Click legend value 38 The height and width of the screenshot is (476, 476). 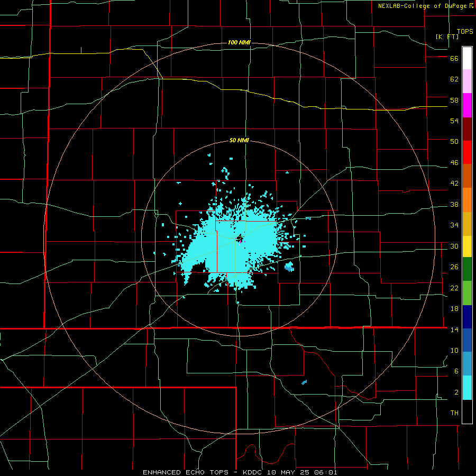(454, 205)
